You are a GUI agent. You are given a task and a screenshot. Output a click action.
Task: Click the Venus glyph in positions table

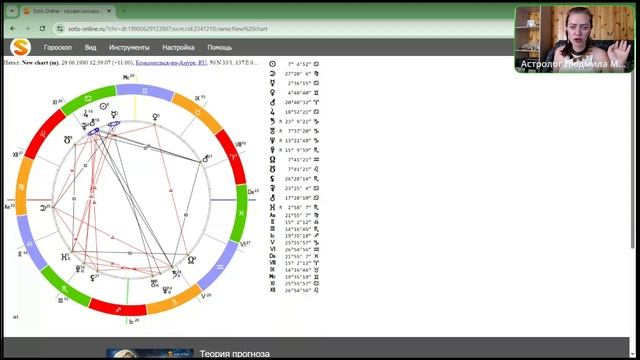272,93
